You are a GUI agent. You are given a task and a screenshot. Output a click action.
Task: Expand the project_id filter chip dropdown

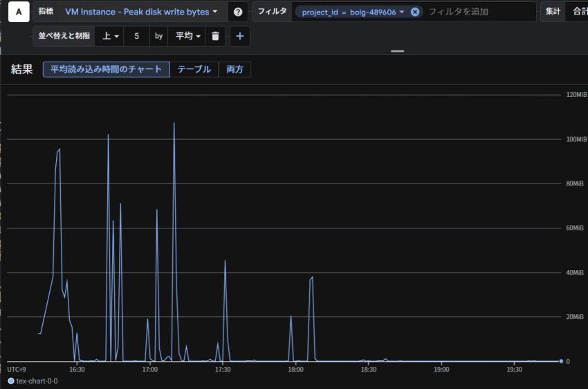point(401,12)
